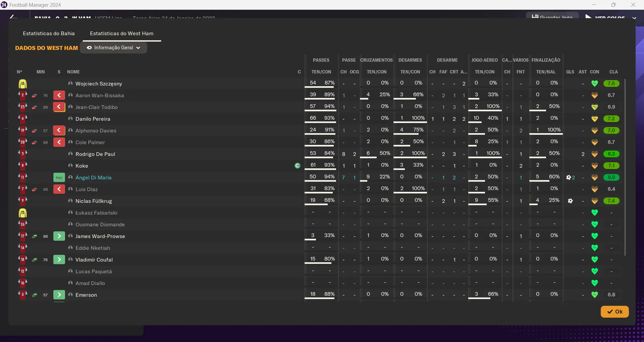Click swap arrows icon in Aaron Wan-Bissaka row
The height and width of the screenshot is (342, 644).
tap(34, 96)
